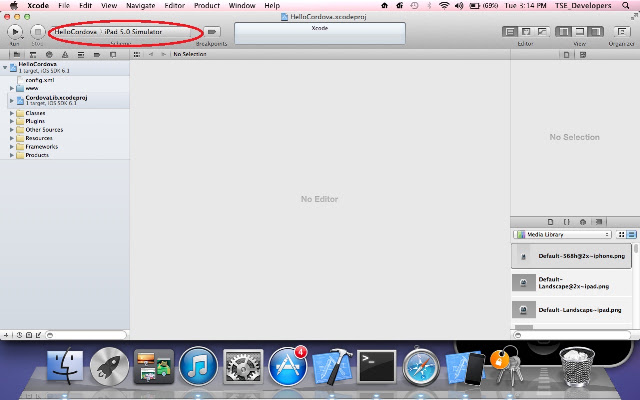Expand the Resources group
640x400 pixels.
tap(12, 138)
